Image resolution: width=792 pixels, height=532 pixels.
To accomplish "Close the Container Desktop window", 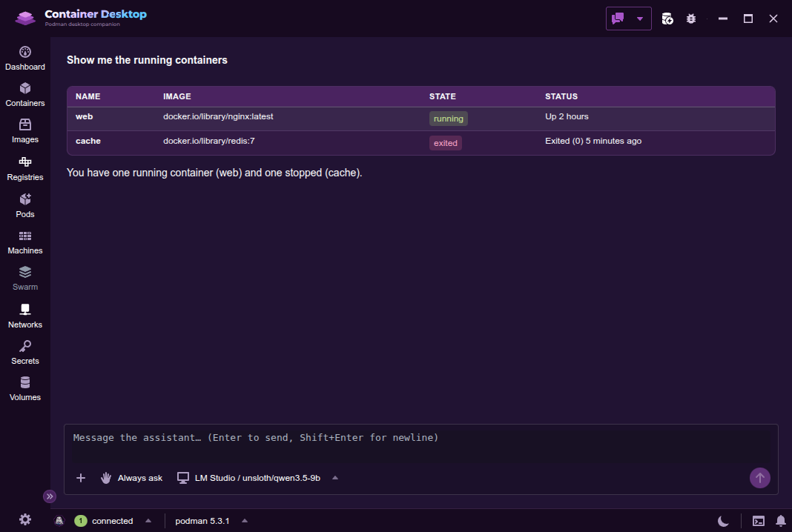I will pyautogui.click(x=773, y=19).
